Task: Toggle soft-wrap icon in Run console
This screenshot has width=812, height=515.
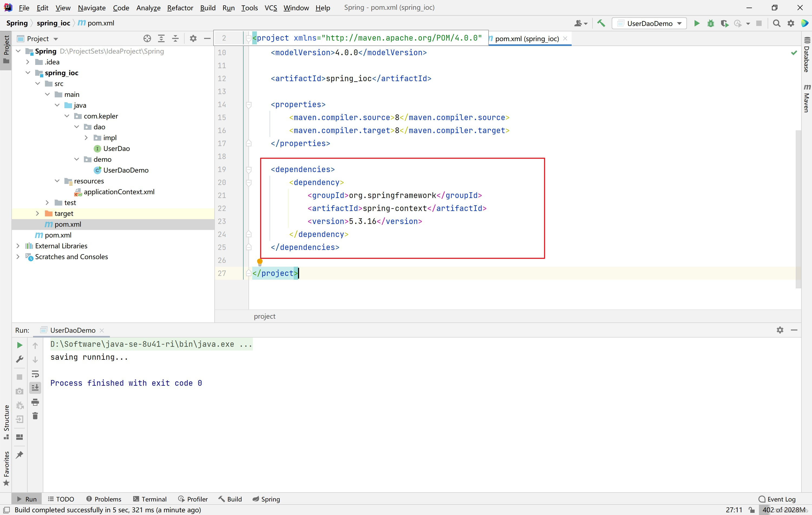Action: click(x=35, y=374)
